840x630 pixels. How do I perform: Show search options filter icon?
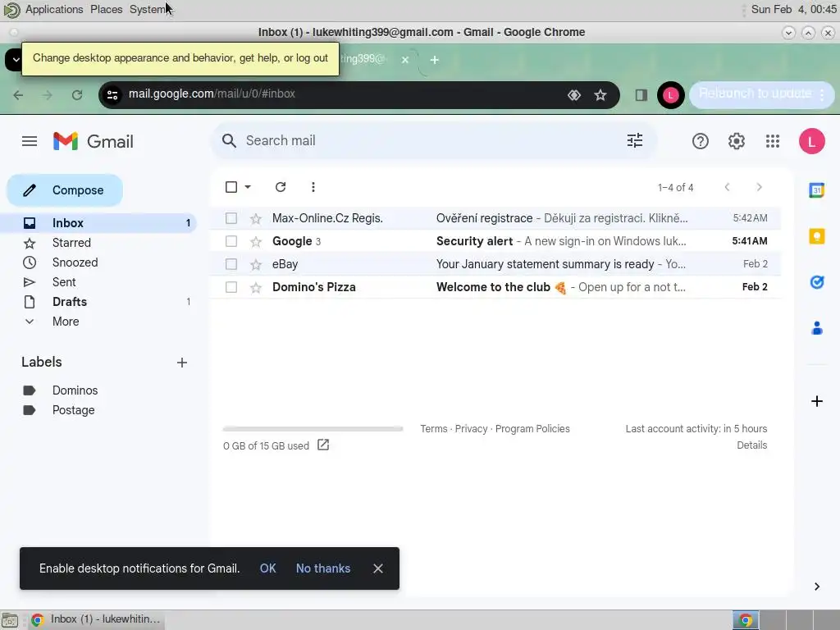pyautogui.click(x=635, y=141)
